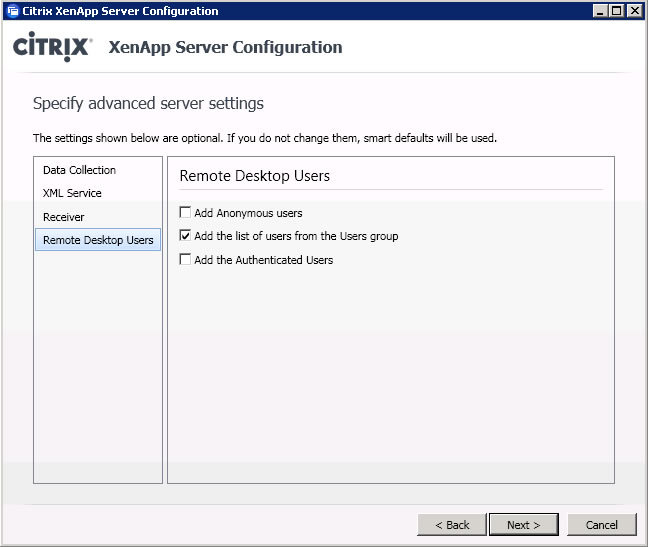The width and height of the screenshot is (648, 547).
Task: Proceed with the Next > button
Action: tap(524, 525)
